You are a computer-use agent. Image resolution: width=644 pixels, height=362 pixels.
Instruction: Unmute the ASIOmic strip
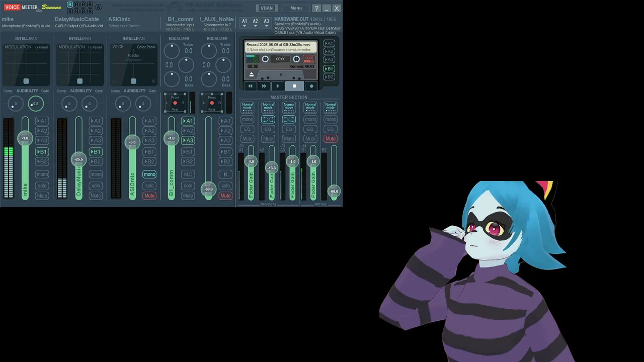point(149,196)
